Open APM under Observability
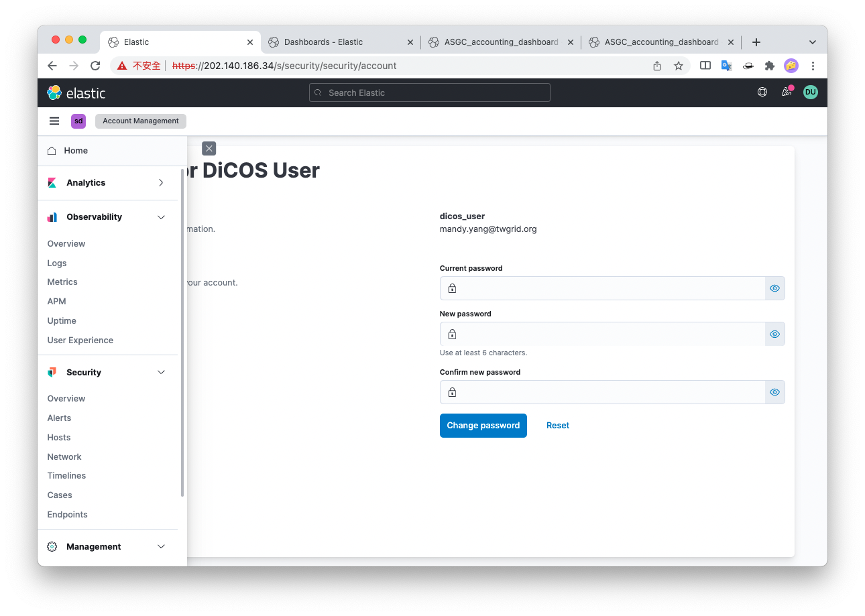Screen dimensions: 865x616 (56, 302)
